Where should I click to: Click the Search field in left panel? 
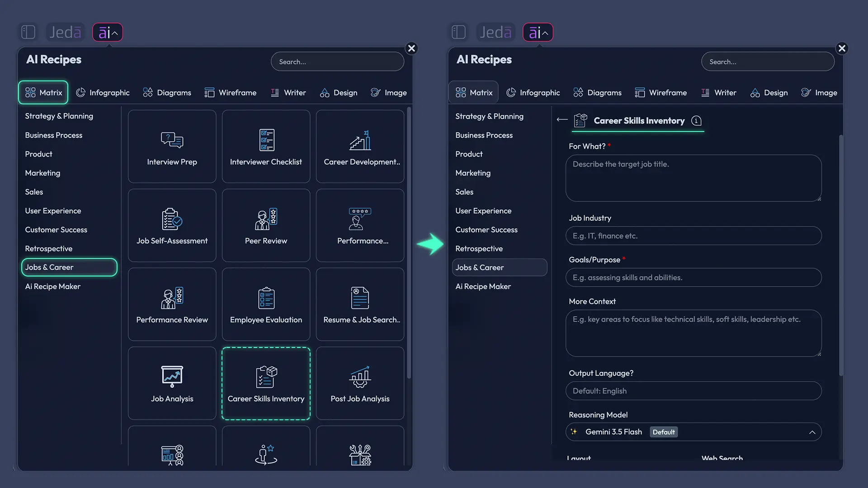tap(337, 61)
